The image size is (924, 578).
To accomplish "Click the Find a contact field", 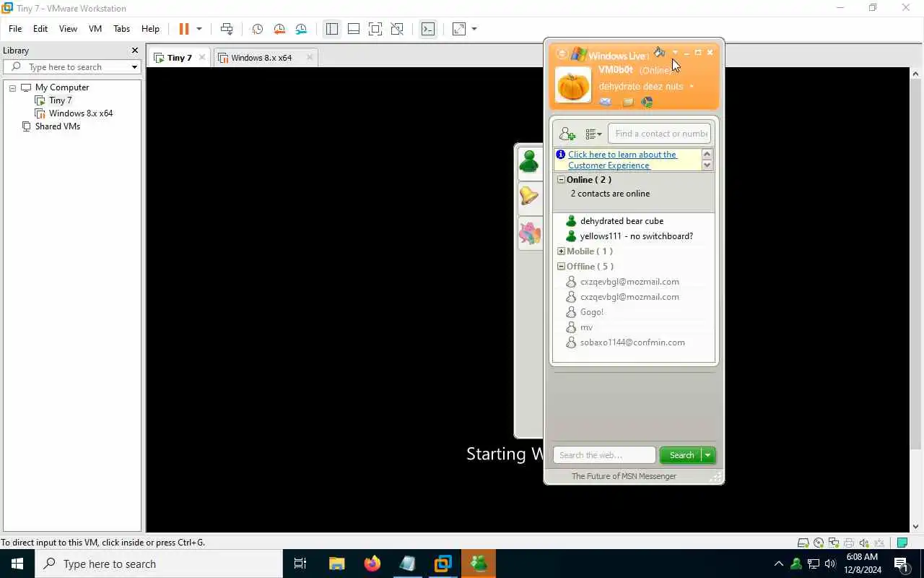I will click(x=660, y=134).
